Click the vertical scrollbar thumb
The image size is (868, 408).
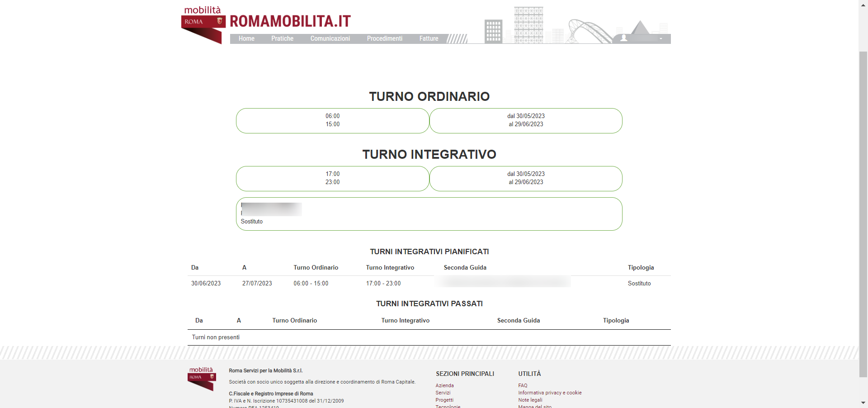(x=863, y=213)
